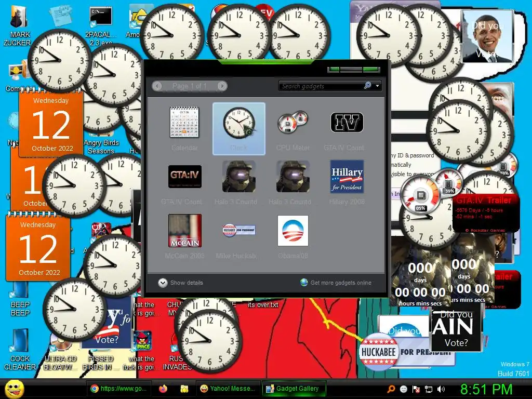Viewport: 532px width, 399px height.
Task: Pick the GTA IV Count gadget with IV logo
Action: [x=347, y=128]
